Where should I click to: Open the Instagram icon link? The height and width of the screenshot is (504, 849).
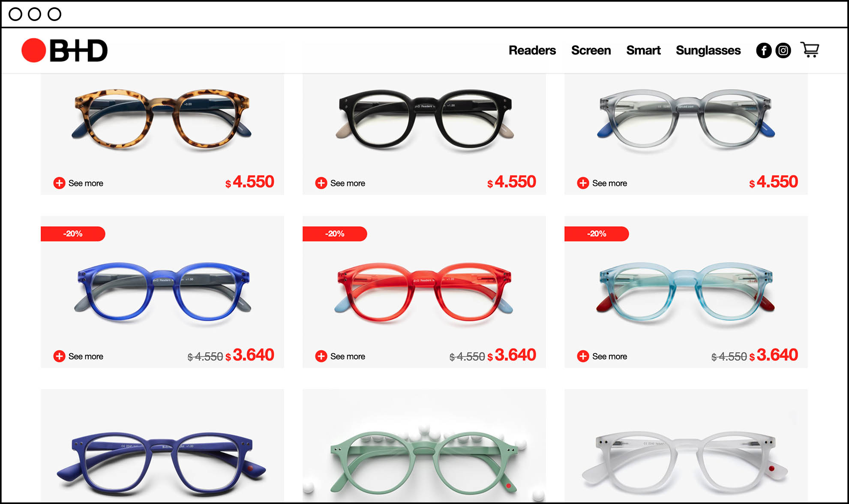783,51
